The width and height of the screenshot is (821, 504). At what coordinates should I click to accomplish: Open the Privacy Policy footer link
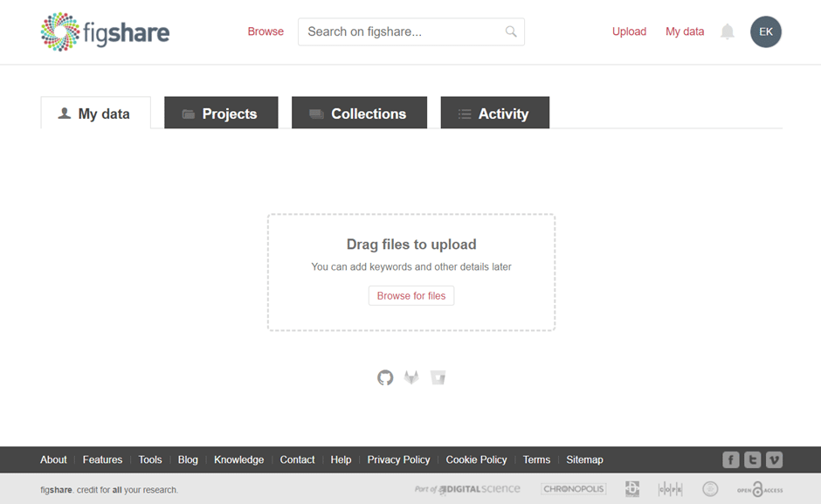point(398,459)
